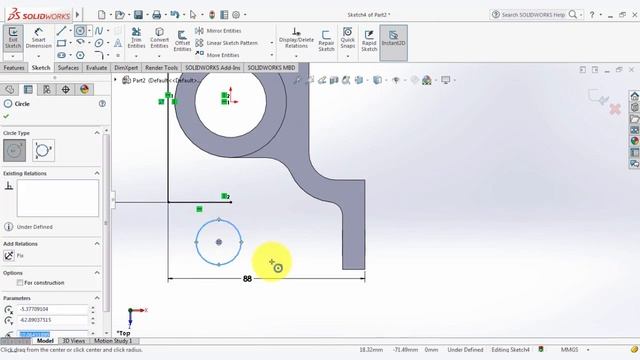This screenshot has width=640, height=360.
Task: Select the Line sketch tool
Action: pos(61,31)
